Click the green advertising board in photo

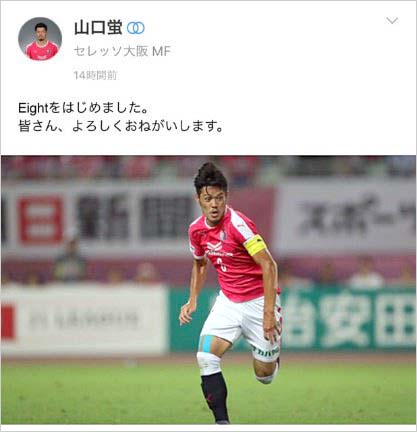click(x=347, y=319)
